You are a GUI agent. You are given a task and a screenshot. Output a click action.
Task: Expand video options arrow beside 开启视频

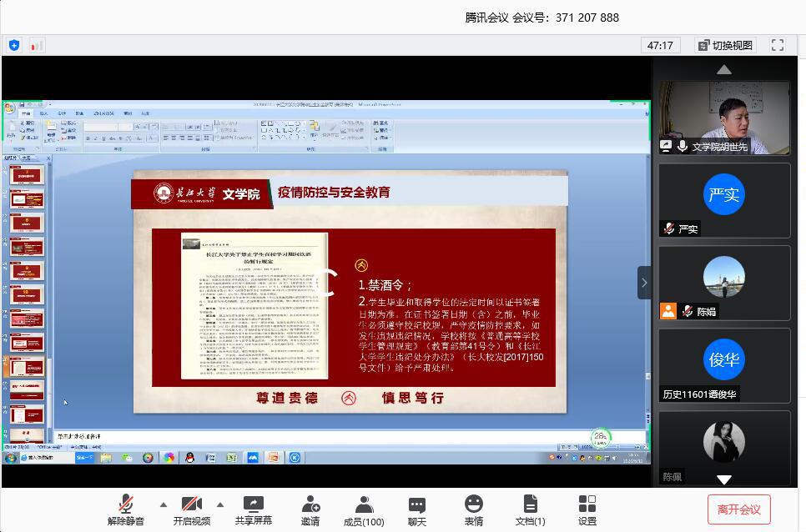pos(220,504)
